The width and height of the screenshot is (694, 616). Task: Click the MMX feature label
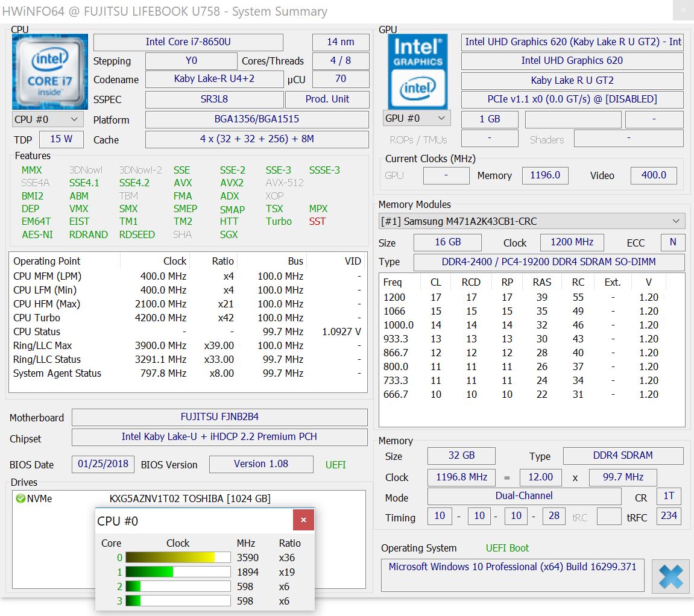point(32,170)
